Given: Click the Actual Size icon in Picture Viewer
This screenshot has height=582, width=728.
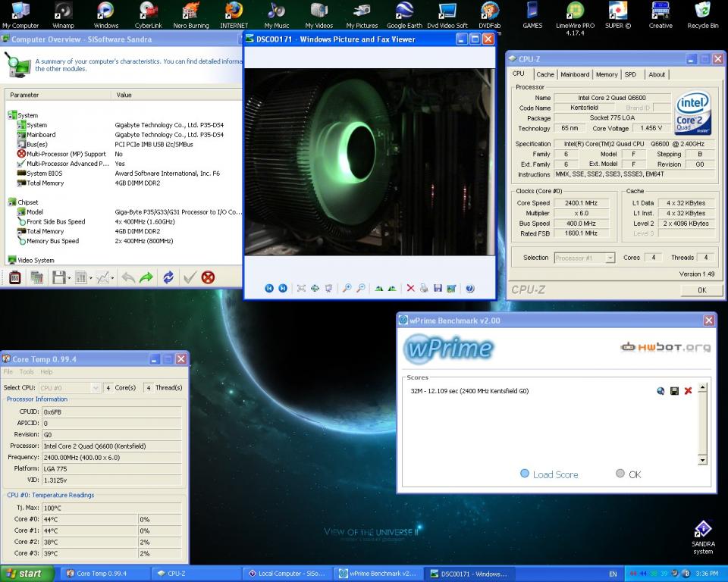Looking at the screenshot, I should 315,288.
